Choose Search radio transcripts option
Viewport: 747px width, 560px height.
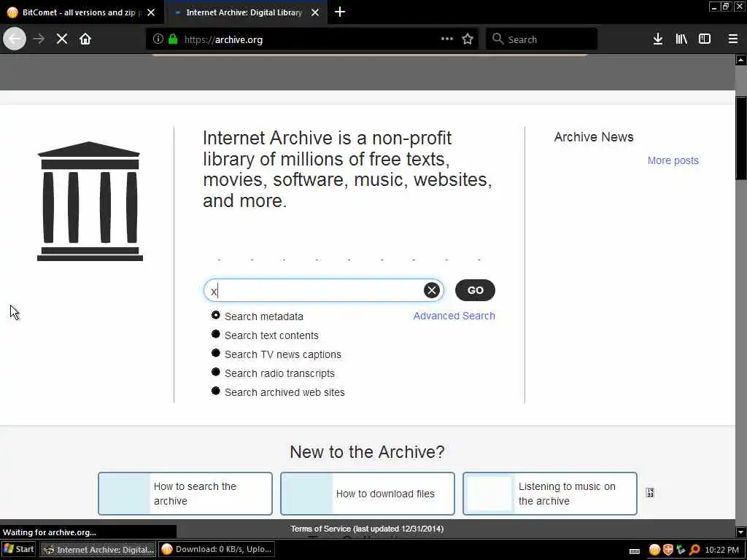[215, 372]
